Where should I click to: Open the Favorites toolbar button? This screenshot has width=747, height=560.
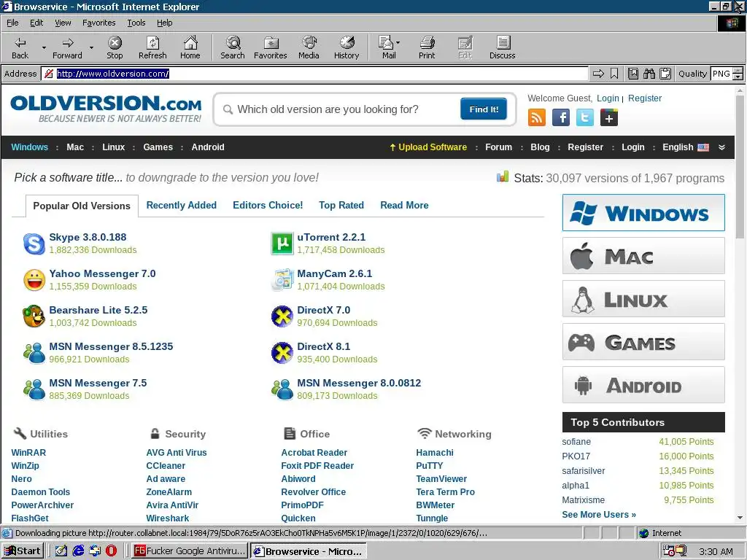tap(271, 47)
